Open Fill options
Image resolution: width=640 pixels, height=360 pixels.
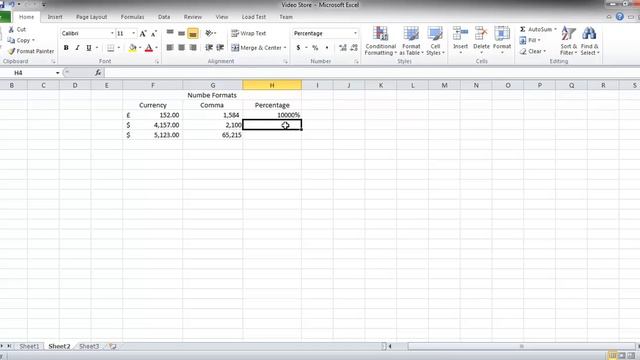(530, 40)
